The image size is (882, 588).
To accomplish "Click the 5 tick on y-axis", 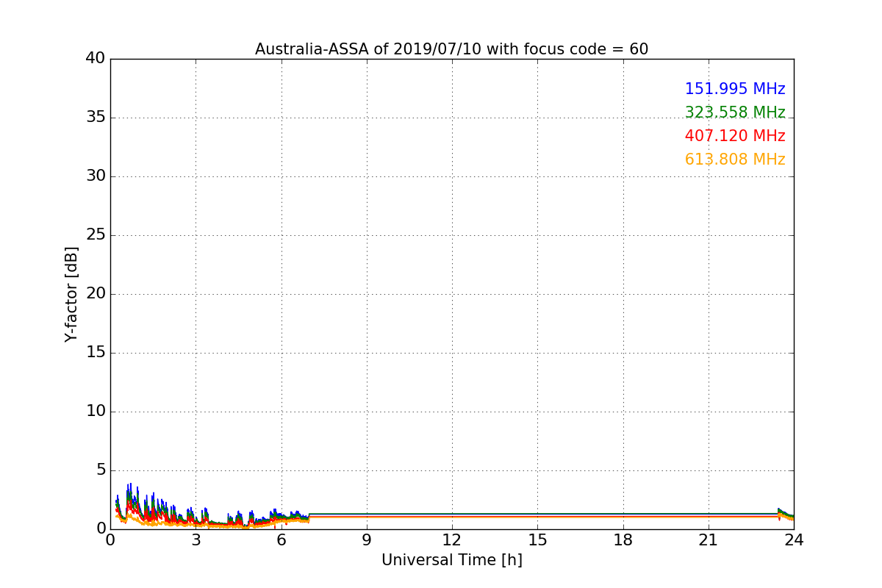I will (100, 470).
